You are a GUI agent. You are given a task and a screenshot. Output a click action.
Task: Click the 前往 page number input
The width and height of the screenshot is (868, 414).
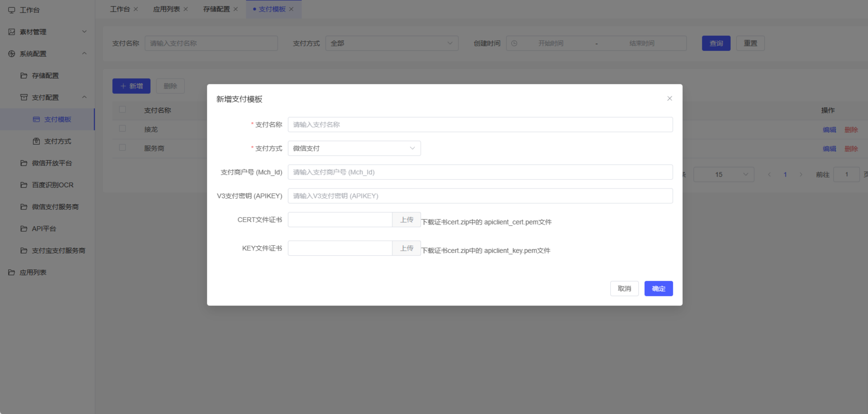pos(846,175)
